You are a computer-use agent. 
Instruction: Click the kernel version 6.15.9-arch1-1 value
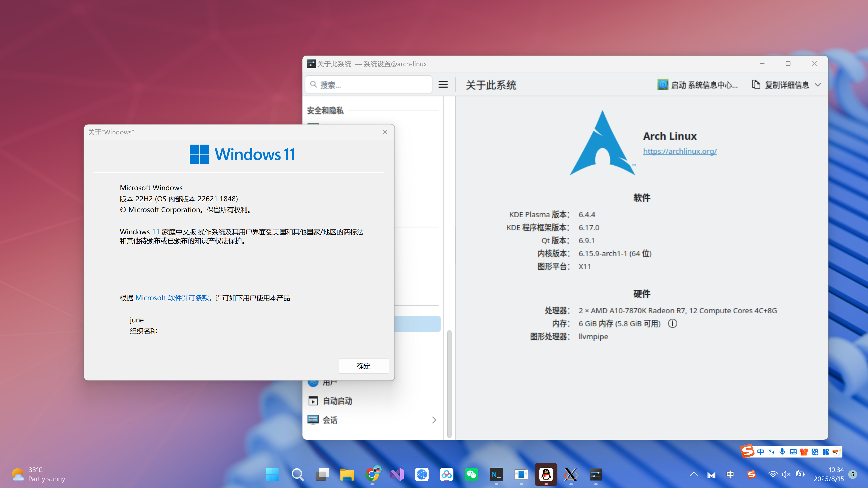click(x=615, y=253)
